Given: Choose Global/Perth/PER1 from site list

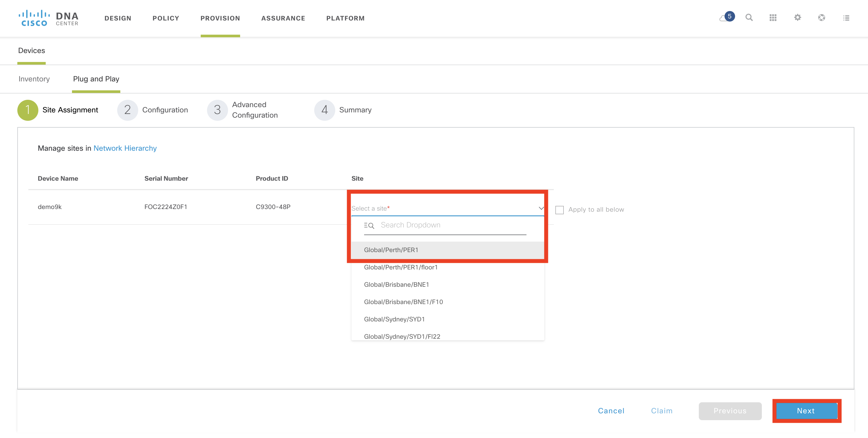Looking at the screenshot, I should [391, 250].
